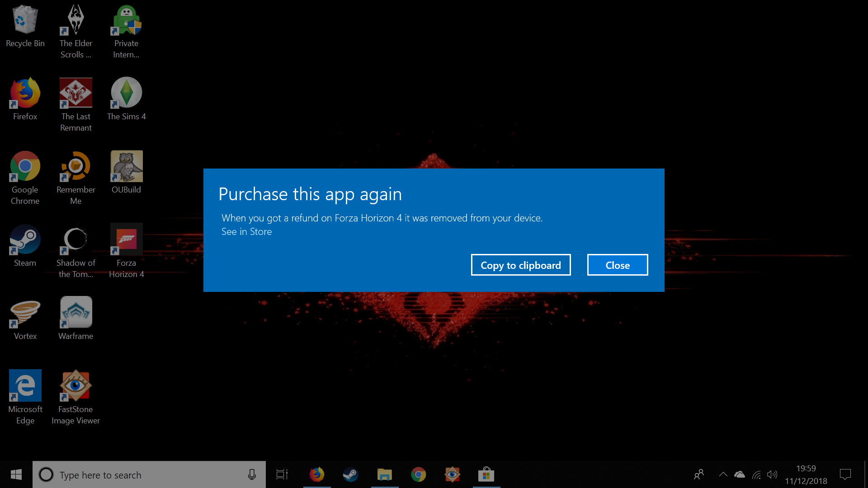Open the Recycle Bin desktop icon
Screen dimensions: 868x488
pyautogui.click(x=25, y=26)
